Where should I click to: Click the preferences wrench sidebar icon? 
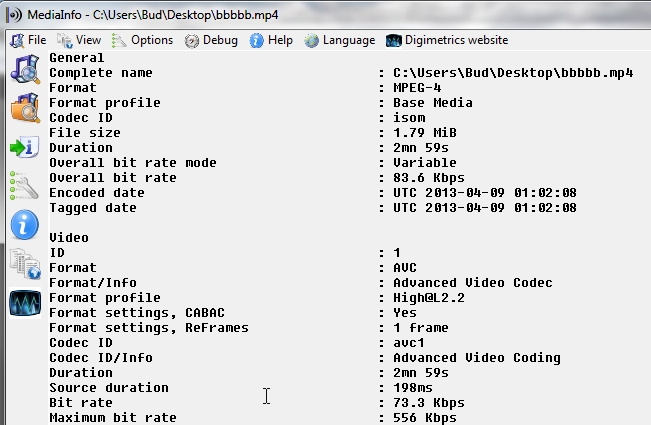[24, 186]
